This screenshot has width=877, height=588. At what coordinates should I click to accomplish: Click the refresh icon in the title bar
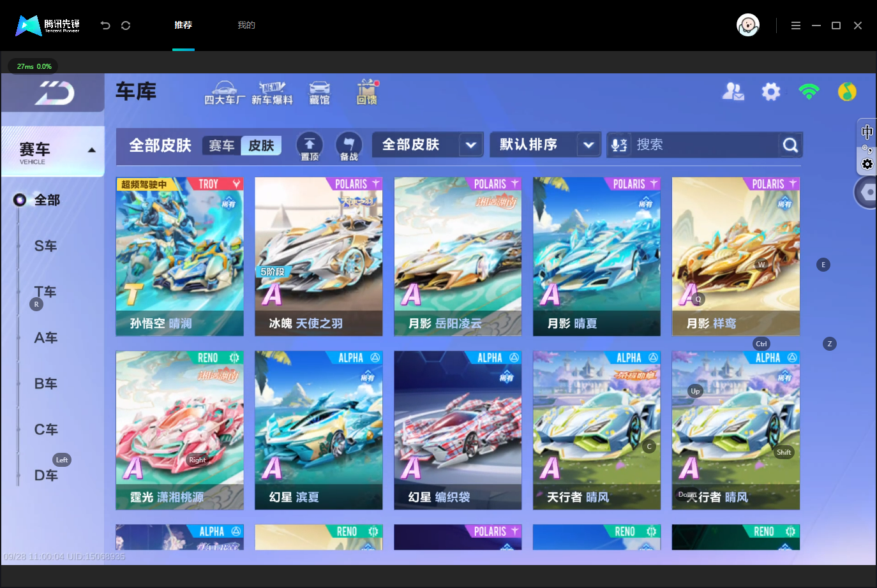(x=126, y=26)
